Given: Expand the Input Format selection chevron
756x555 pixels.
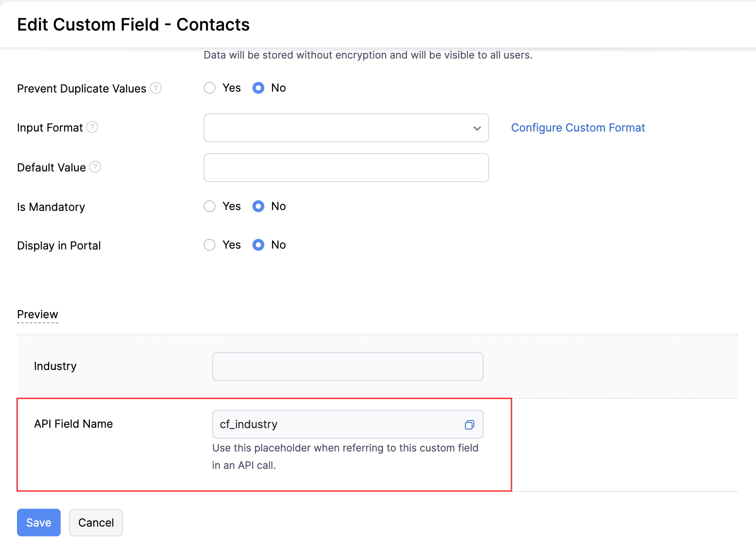Looking at the screenshot, I should tap(477, 128).
